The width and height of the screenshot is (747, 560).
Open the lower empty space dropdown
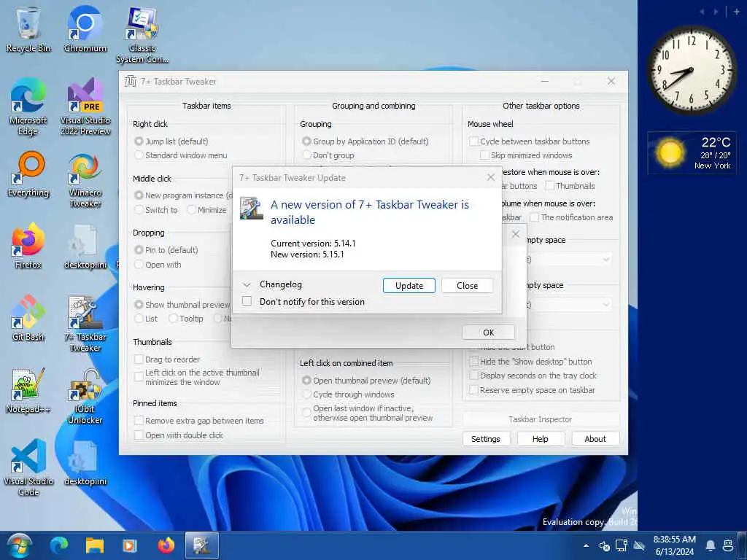click(x=606, y=304)
